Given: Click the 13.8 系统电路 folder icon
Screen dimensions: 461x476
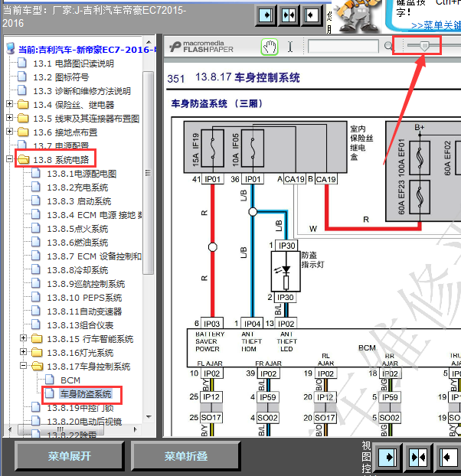Looking at the screenshot, I should point(23,159).
